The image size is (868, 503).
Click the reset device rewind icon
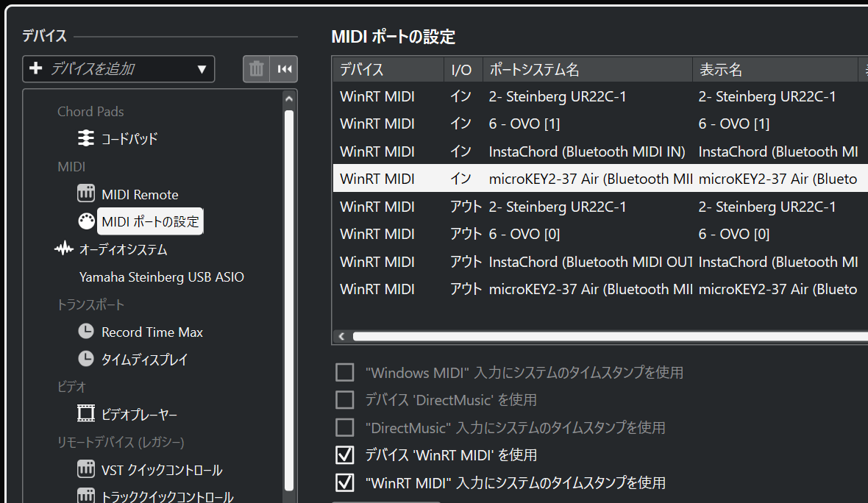tap(284, 68)
